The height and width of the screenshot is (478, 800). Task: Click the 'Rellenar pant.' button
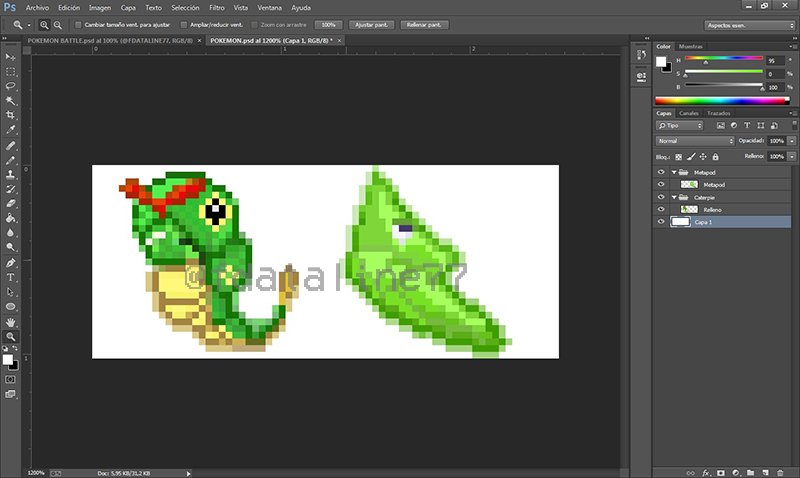pos(424,24)
